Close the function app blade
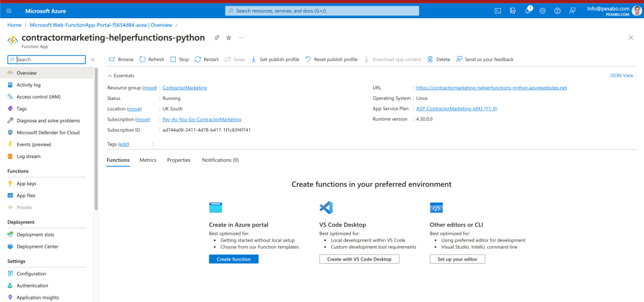Viewport: 644px width, 302px height. (631, 38)
